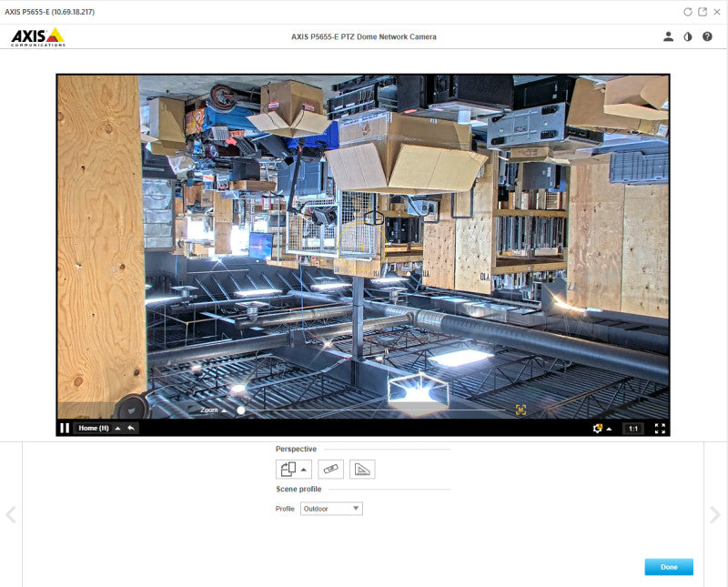Enter full screen video mode

click(x=660, y=428)
